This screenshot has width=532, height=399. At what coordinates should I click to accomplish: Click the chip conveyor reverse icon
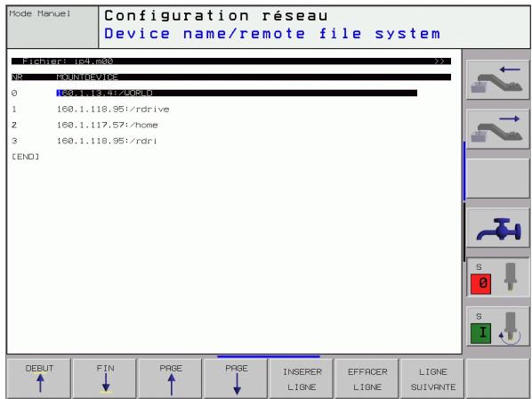coord(497,80)
